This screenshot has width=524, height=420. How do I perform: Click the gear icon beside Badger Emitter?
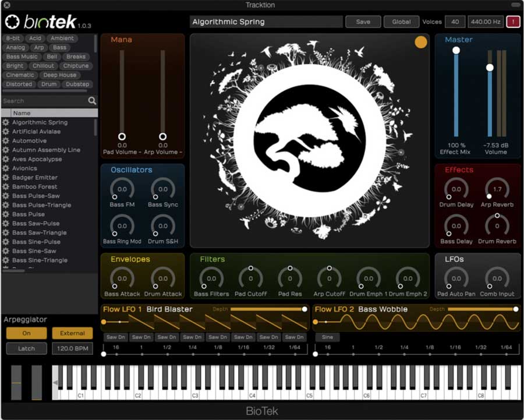[6, 178]
